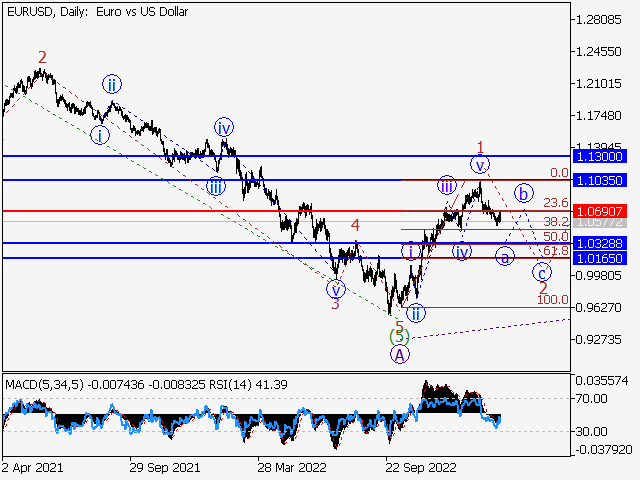Select the Fibonacci 38.2 level label
Image resolution: width=640 pixels, height=480 pixels.
[x=556, y=222]
